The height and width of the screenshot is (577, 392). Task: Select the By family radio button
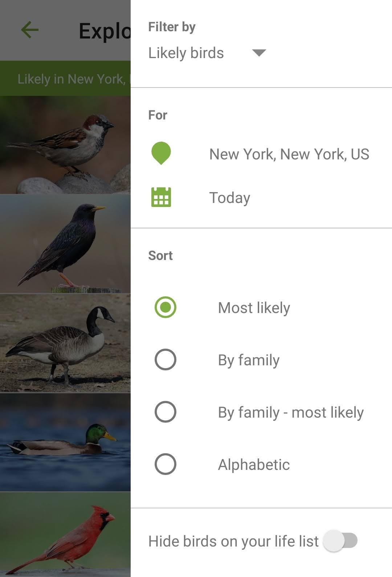[166, 359]
